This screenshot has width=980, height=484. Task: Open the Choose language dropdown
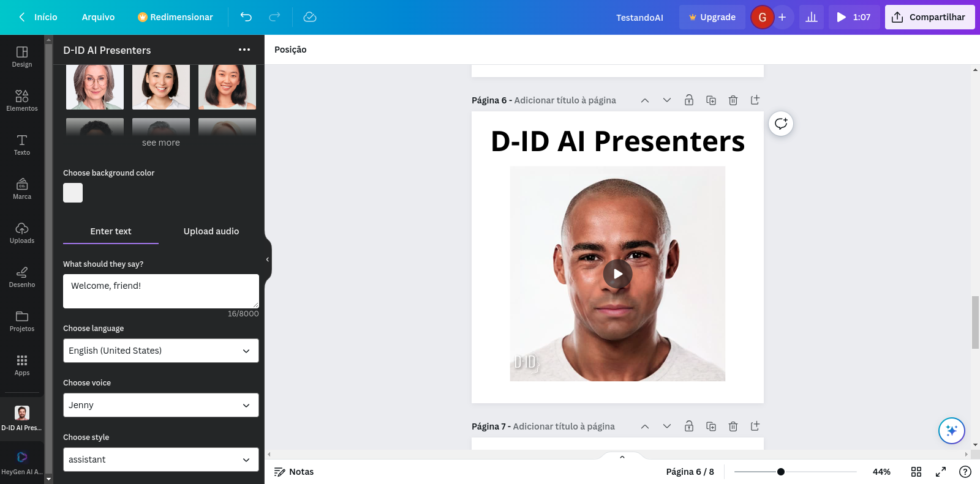point(161,351)
